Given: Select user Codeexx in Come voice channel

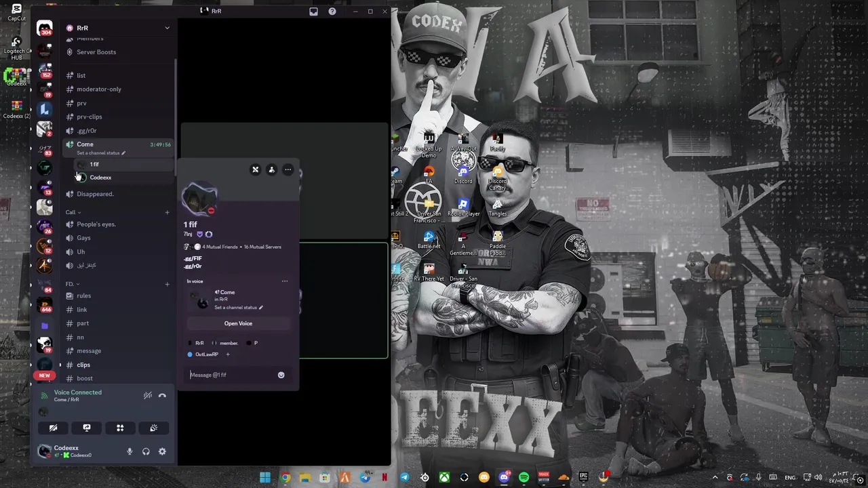Looking at the screenshot, I should pyautogui.click(x=100, y=178).
